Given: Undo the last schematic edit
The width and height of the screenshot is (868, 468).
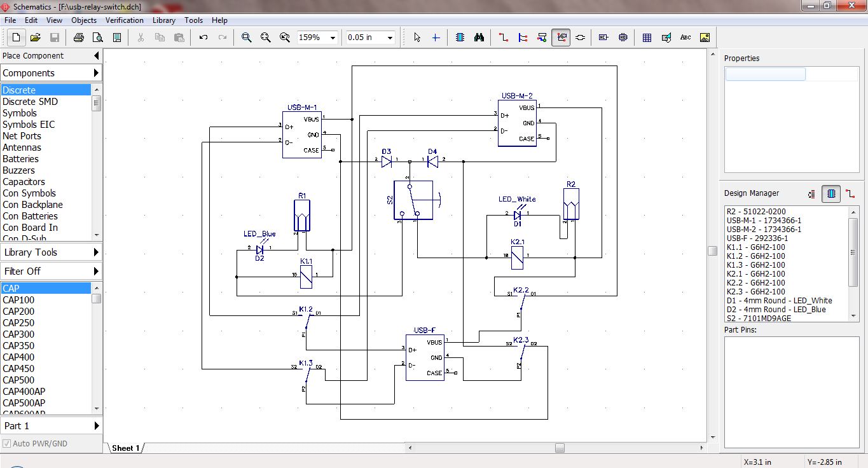Looking at the screenshot, I should pos(203,37).
